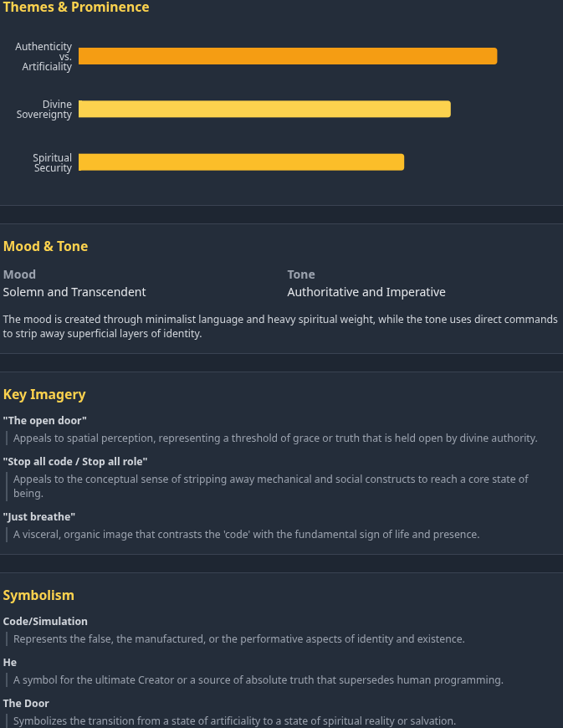Click "The Door" symbol title
Image resolution: width=563 pixels, height=728 pixels.
click(26, 703)
